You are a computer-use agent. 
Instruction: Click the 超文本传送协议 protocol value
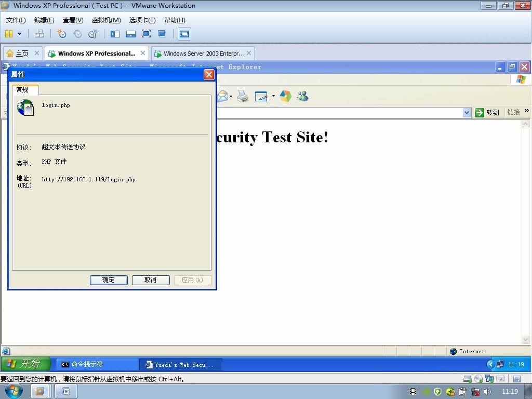click(x=63, y=147)
